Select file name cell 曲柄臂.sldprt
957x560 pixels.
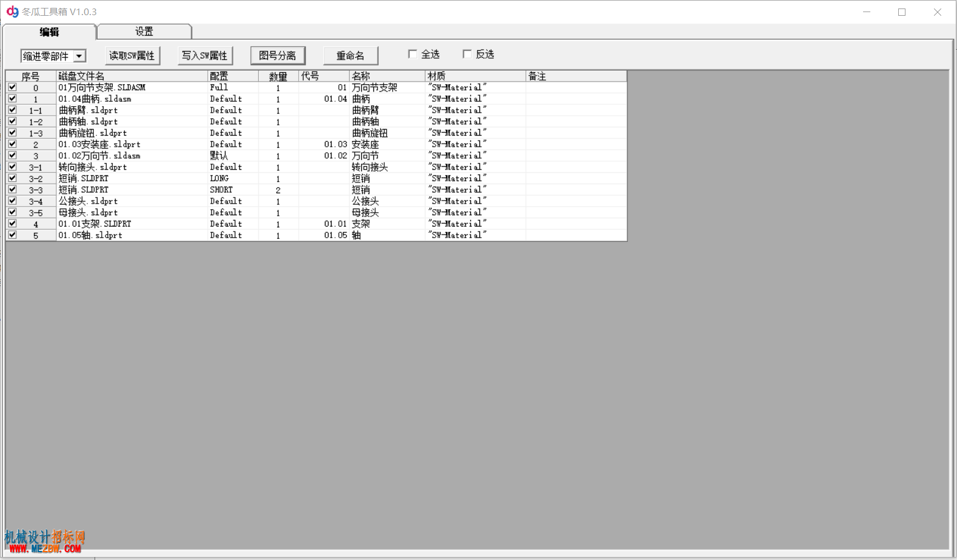pos(132,110)
